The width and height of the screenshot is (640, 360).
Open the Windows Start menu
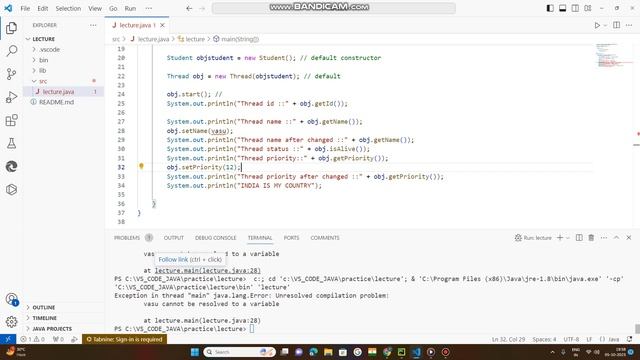click(195, 352)
